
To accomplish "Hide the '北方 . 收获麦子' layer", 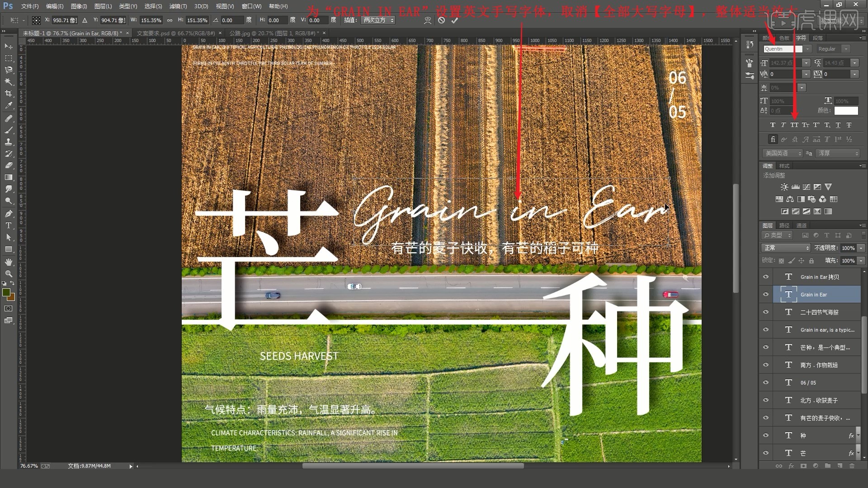I will click(766, 400).
